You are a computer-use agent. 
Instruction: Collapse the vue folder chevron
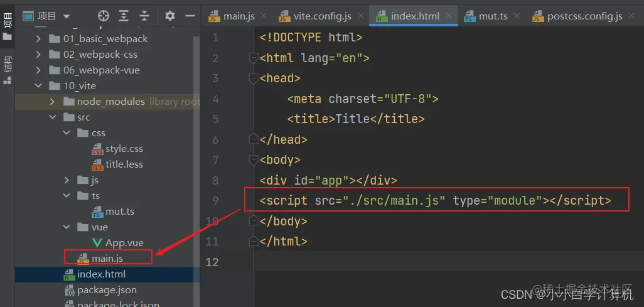point(67,227)
